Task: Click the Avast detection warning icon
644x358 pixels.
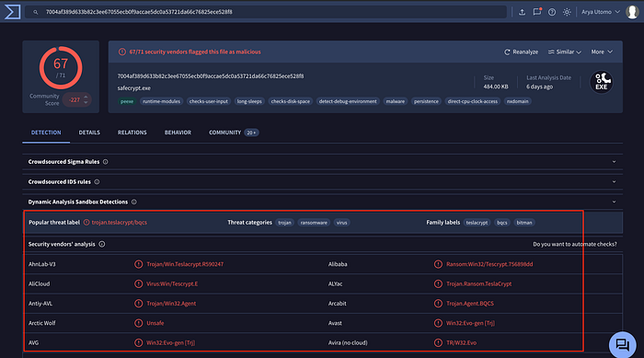Action: [x=438, y=323]
